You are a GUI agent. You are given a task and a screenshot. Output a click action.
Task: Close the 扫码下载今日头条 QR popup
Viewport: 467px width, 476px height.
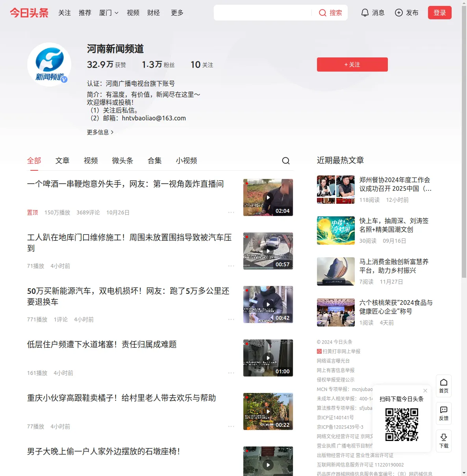pyautogui.click(x=425, y=391)
